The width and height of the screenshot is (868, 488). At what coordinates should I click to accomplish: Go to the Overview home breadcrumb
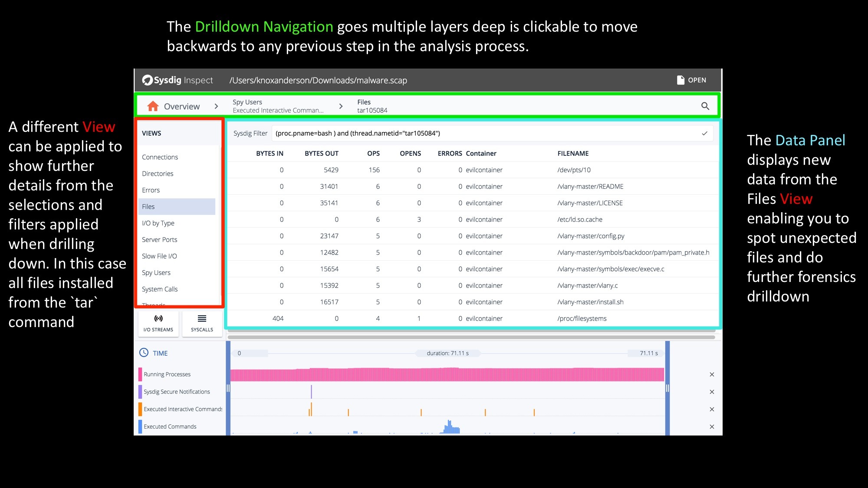click(173, 106)
